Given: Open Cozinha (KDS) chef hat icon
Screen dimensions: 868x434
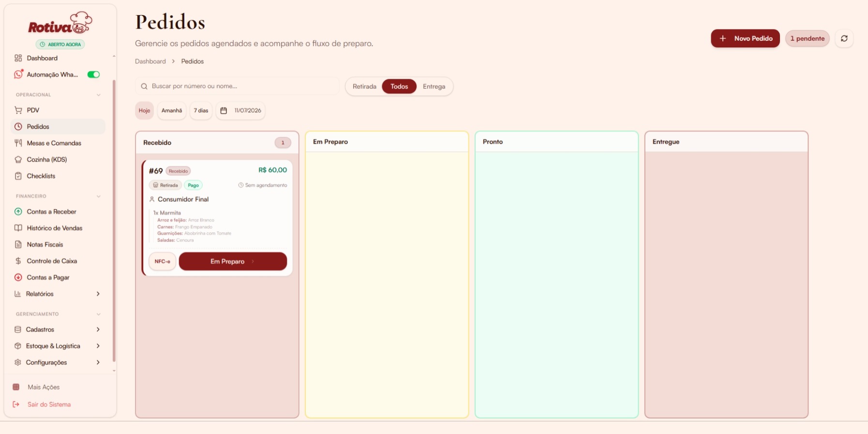Looking at the screenshot, I should (x=18, y=160).
